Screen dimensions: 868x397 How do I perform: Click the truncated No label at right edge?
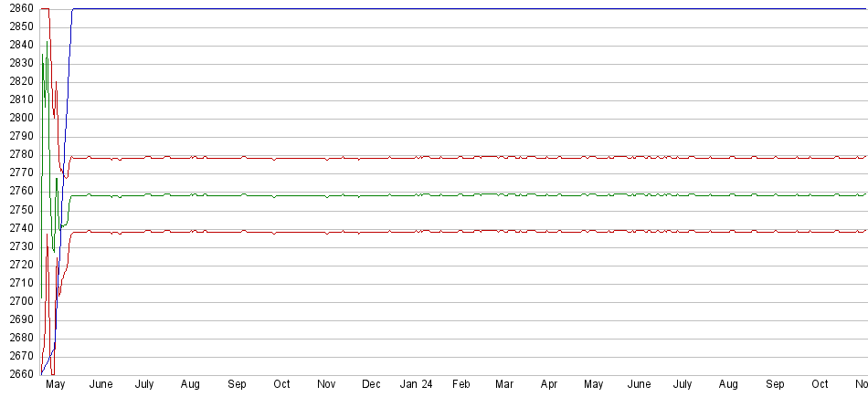pyautogui.click(x=860, y=385)
